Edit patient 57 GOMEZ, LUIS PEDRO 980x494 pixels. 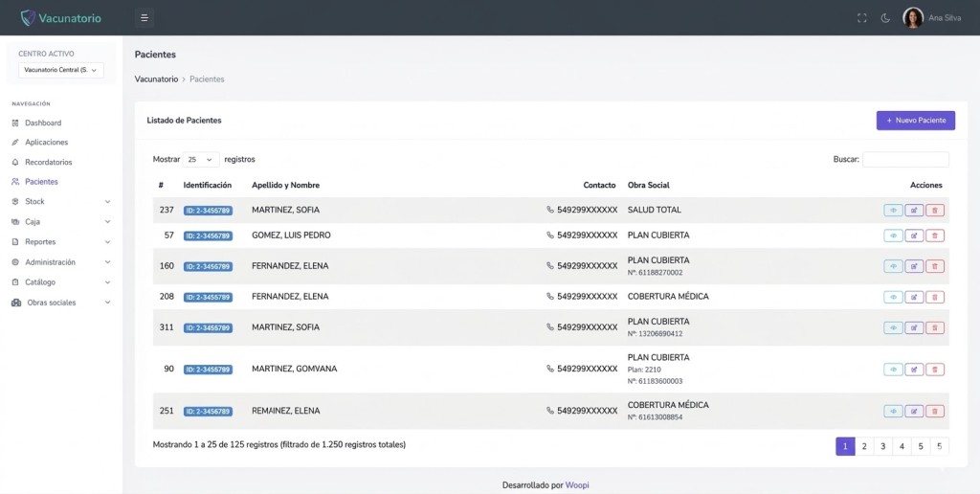click(914, 236)
